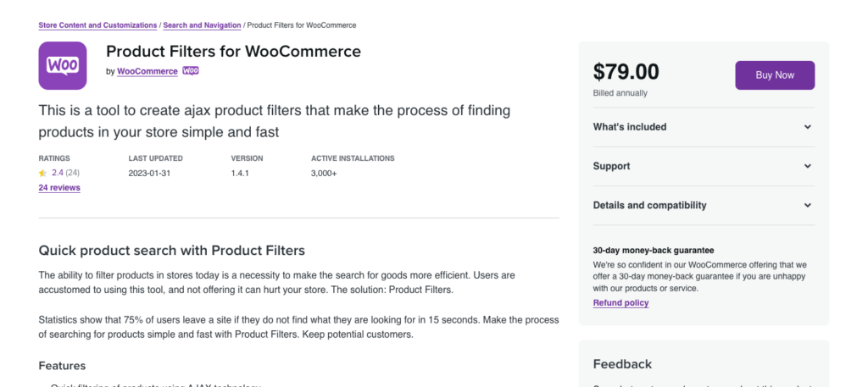Click the Details and compatibility chevron
The height and width of the screenshot is (387, 868).
pos(808,205)
